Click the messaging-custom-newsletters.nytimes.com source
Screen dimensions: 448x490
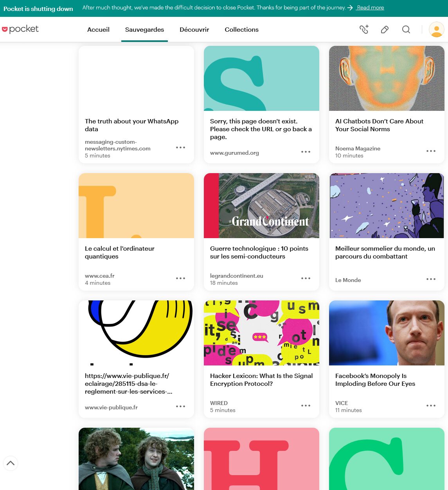click(x=118, y=145)
